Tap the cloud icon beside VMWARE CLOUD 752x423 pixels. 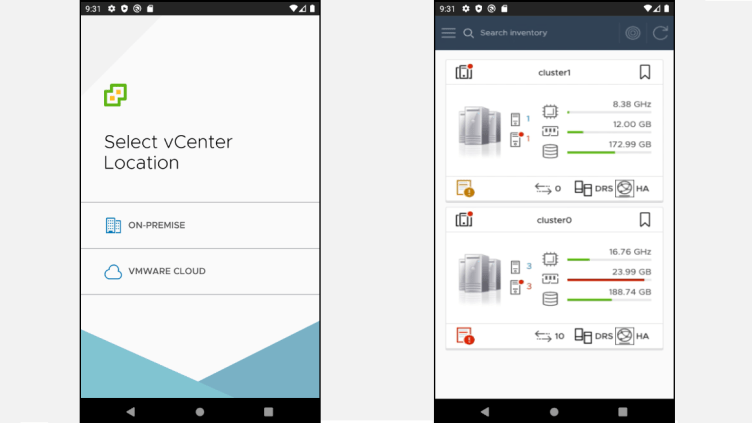(113, 272)
